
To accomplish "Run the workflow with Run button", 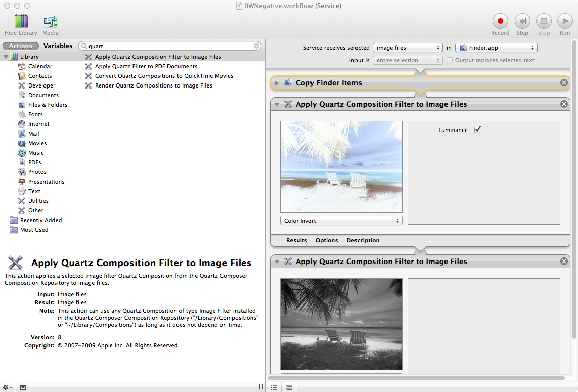I will pyautogui.click(x=565, y=21).
